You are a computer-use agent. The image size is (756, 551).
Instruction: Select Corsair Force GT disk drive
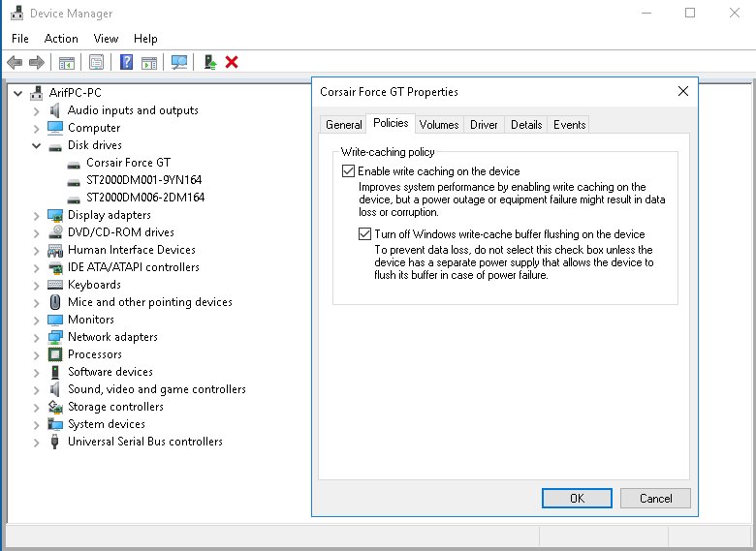pos(128,163)
